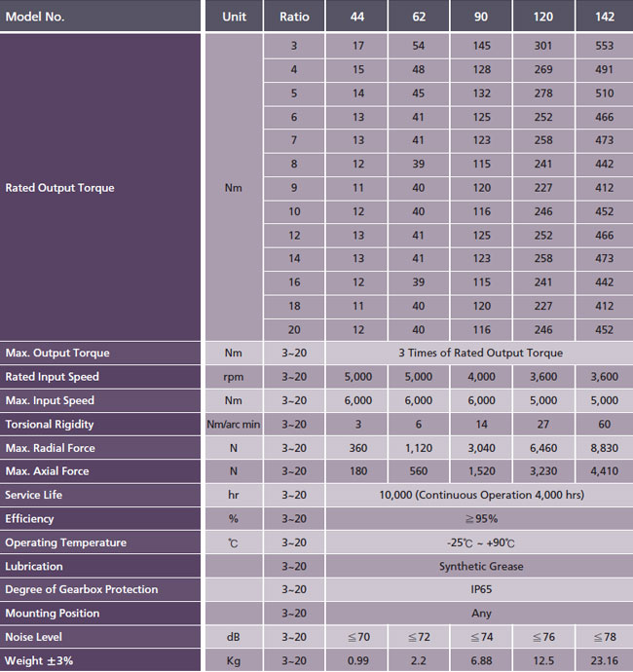Click the 'Nm/arc min' unit cell
This screenshot has width=633, height=672.
[x=234, y=425]
